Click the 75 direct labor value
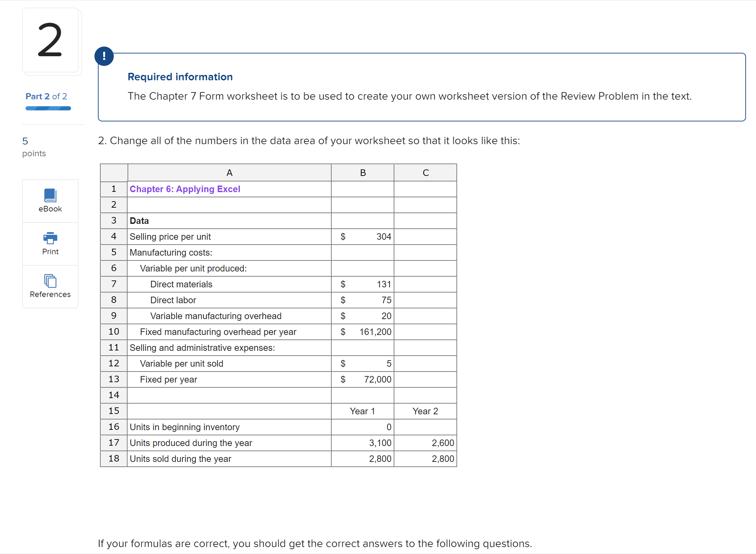Screen dimensions: 756x554 click(386, 300)
